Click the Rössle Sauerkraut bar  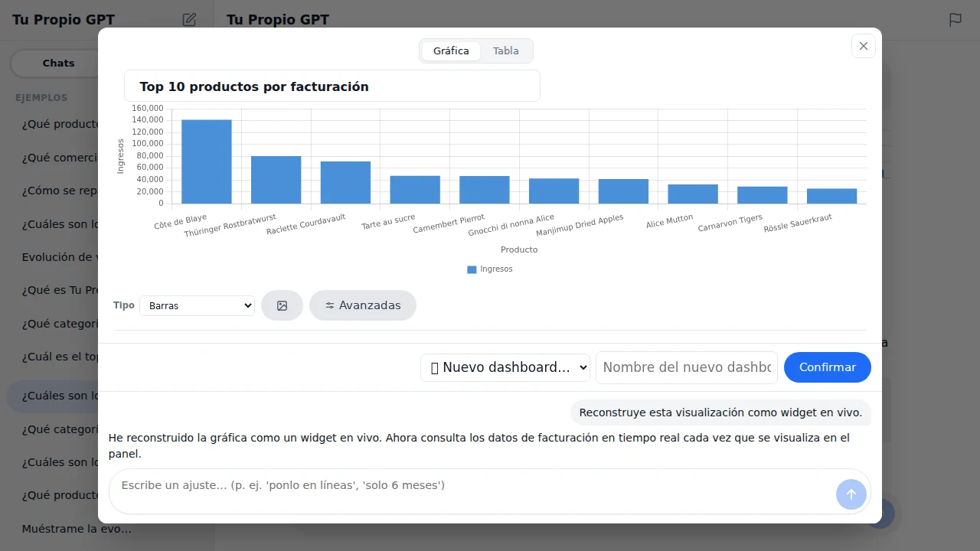point(832,196)
